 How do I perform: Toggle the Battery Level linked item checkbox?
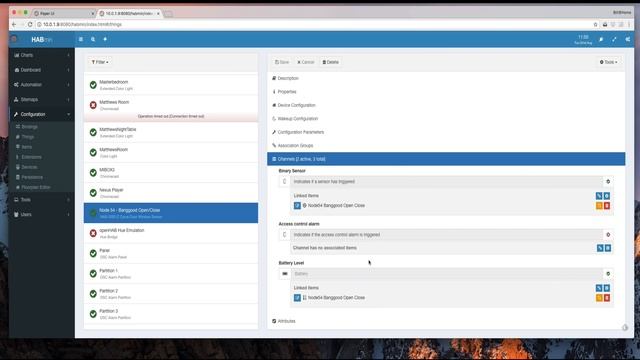coord(297,298)
